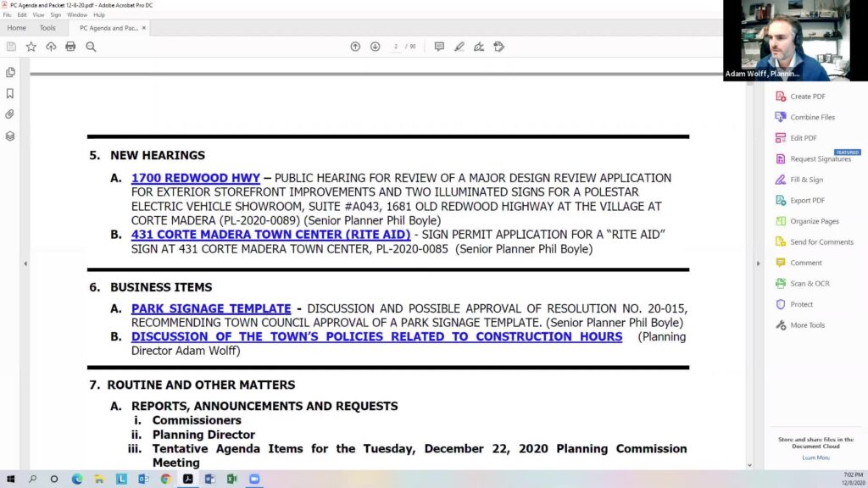Click the Save file icon

coord(11,47)
